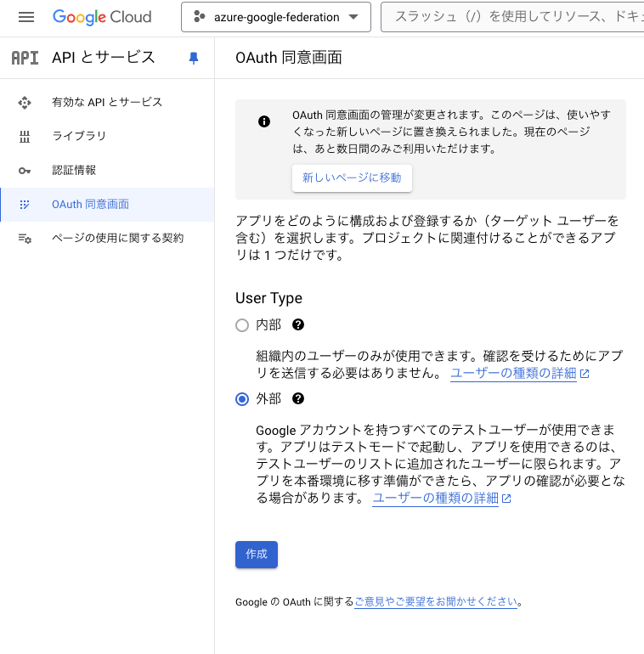The height and width of the screenshot is (654, 644).
Task: Click the blue 作成 button
Action: pos(257,555)
